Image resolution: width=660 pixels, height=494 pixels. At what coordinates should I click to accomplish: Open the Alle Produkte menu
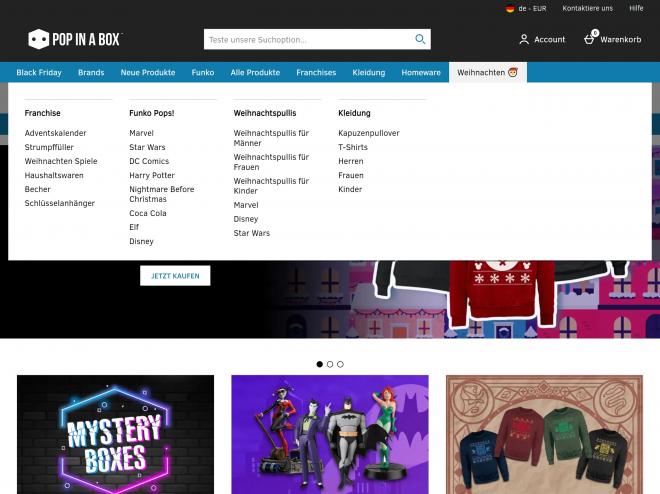255,72
